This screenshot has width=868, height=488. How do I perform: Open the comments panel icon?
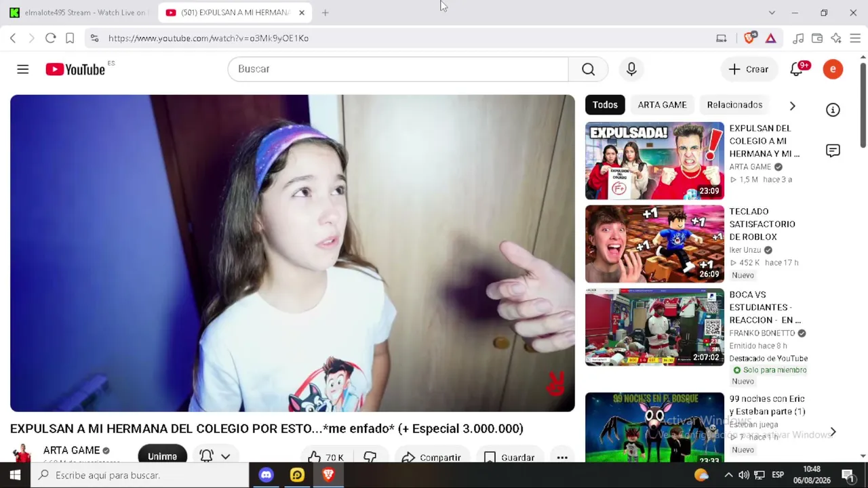tap(833, 150)
